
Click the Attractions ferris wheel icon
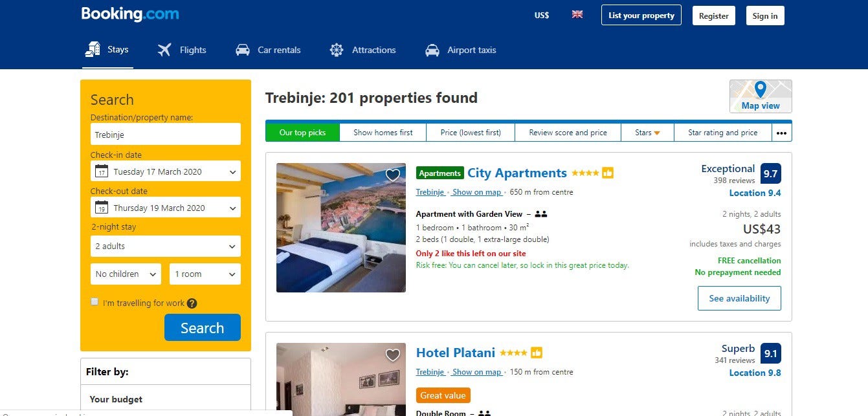pos(337,50)
